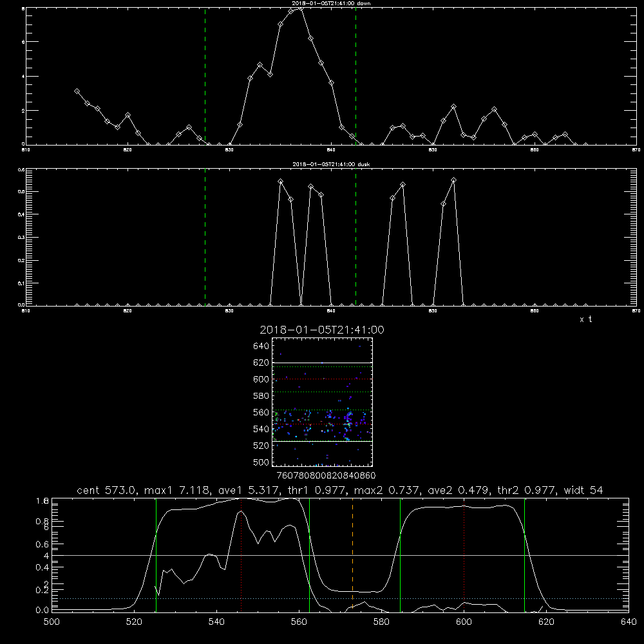Image resolution: width=644 pixels, height=644 pixels.
Task: Click the top diamond of the last dusk peak
Action: [x=453, y=180]
